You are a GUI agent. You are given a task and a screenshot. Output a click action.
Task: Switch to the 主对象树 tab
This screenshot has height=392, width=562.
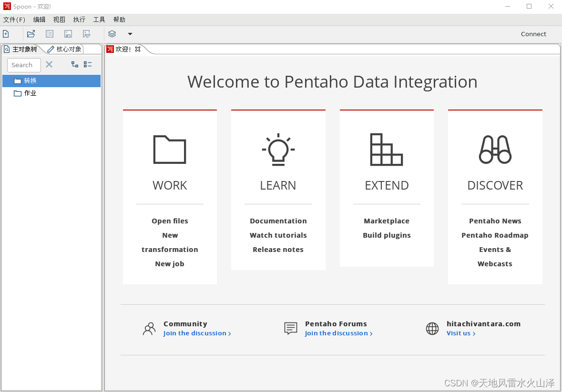21,49
